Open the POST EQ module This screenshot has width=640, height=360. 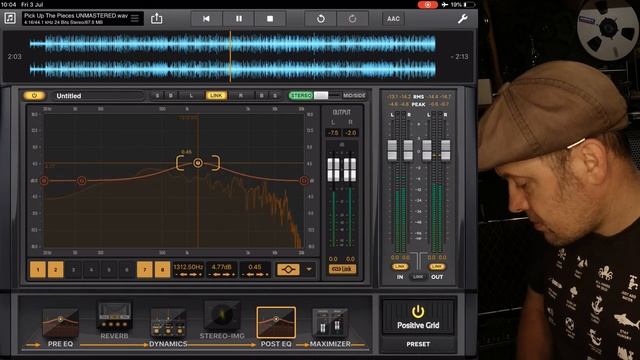point(276,327)
